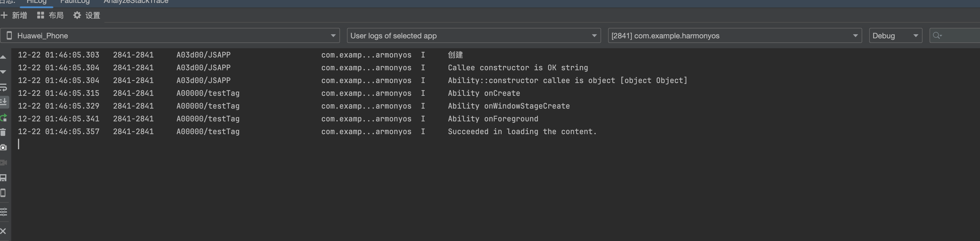Expand the User logs of selected app dropdown
980x241 pixels.
click(474, 35)
